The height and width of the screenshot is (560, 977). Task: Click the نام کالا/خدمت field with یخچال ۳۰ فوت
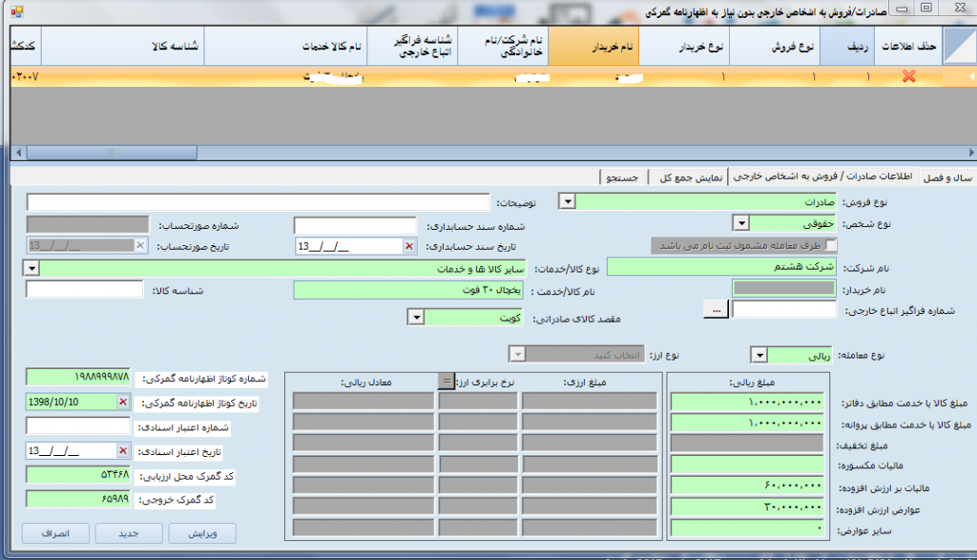click(408, 290)
